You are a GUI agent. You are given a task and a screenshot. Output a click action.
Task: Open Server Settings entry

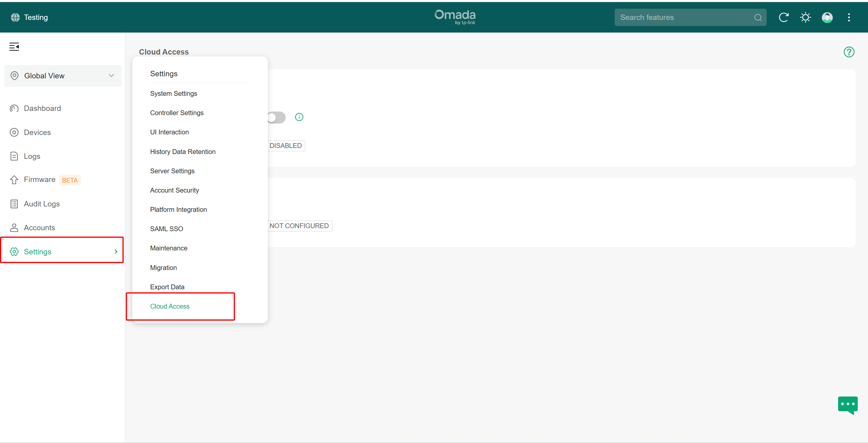[x=172, y=171]
